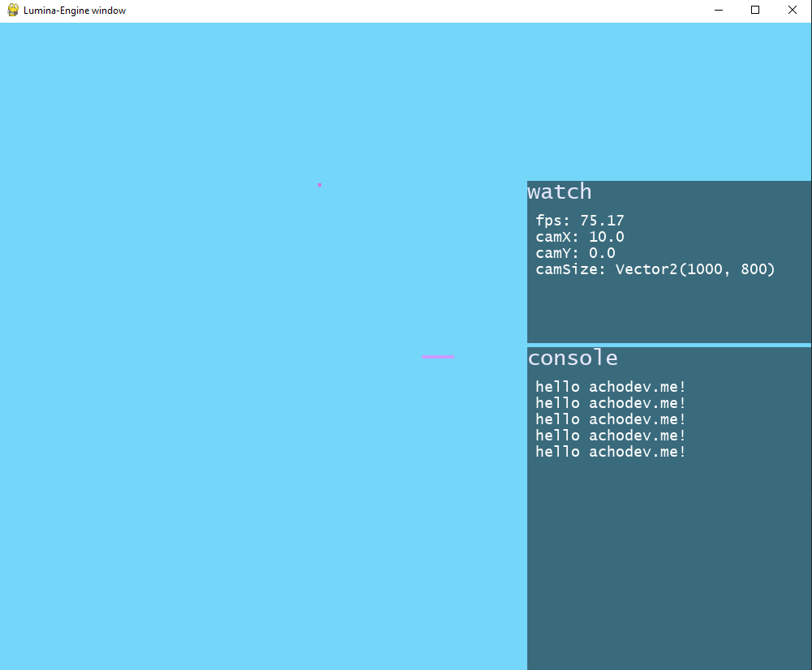The image size is (812, 670).
Task: Click the small pink dot on the canvas
Action: [x=320, y=185]
